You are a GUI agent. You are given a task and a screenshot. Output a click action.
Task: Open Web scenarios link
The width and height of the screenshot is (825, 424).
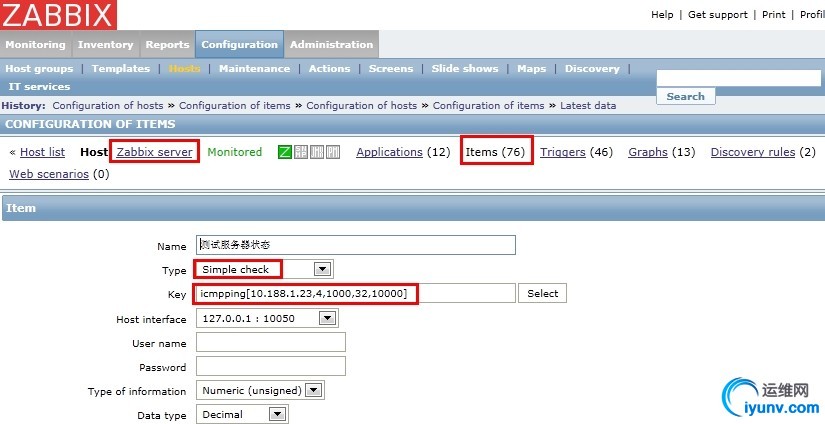[49, 174]
